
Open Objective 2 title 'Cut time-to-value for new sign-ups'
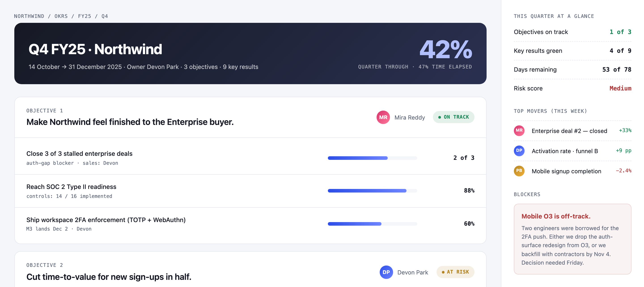(109, 277)
